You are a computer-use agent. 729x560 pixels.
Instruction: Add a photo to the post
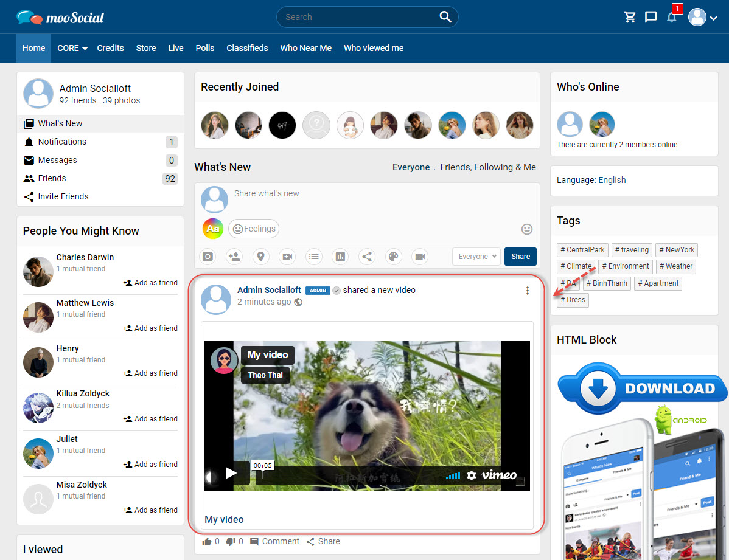tap(208, 256)
